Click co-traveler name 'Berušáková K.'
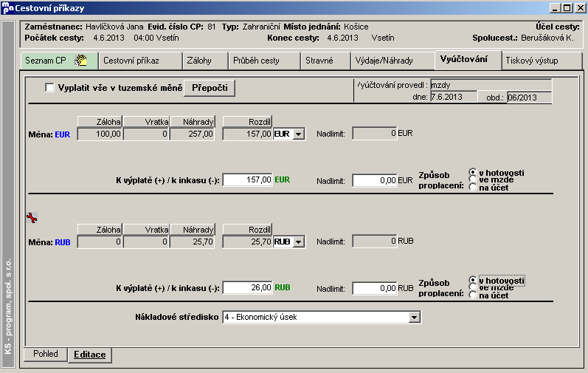This screenshot has width=588, height=373. click(547, 38)
